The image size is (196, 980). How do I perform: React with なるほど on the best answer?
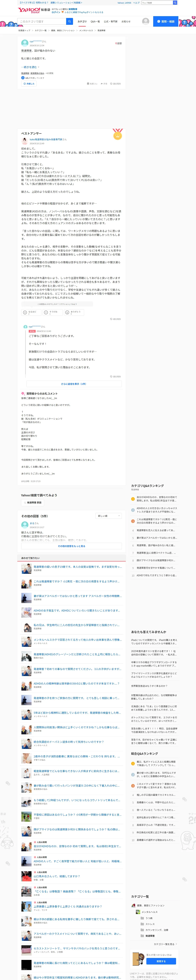(x=31, y=312)
